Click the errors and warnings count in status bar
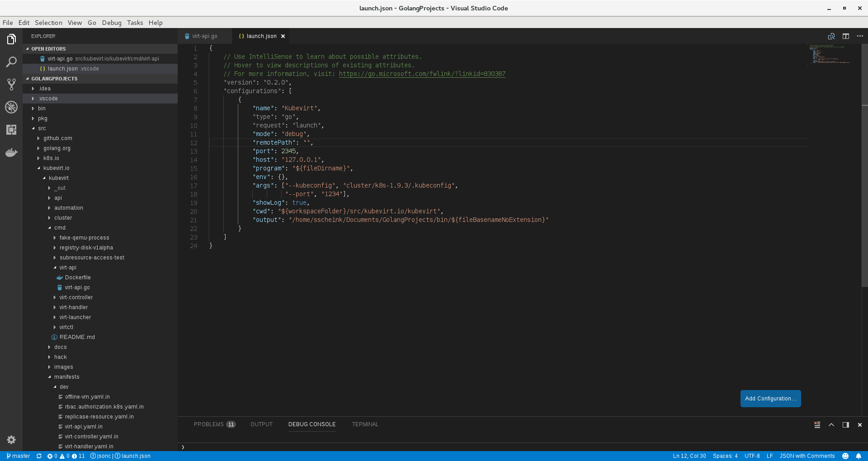The width and height of the screenshot is (868, 461). [x=66, y=456]
